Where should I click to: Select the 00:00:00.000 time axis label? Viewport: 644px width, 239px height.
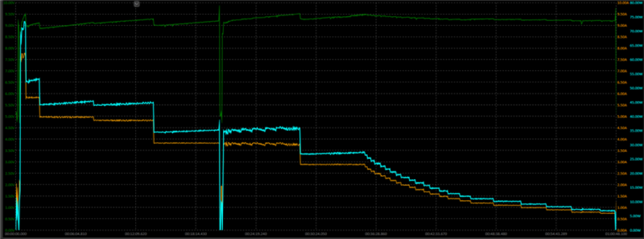tap(16, 234)
